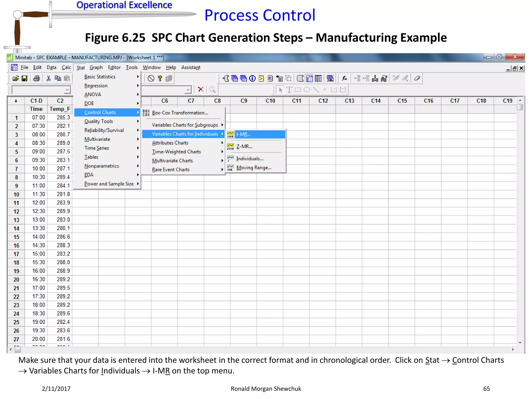This screenshot has height=399, width=532.
Task: Expand the Regression submenu
Action: 108,86
